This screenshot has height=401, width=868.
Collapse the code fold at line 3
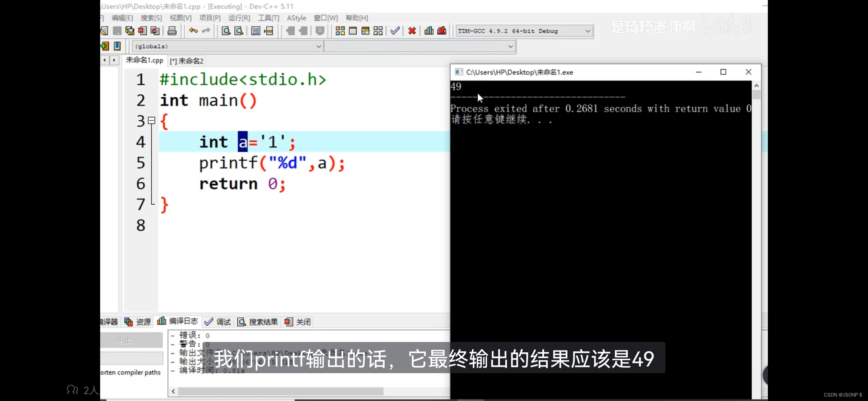[151, 120]
